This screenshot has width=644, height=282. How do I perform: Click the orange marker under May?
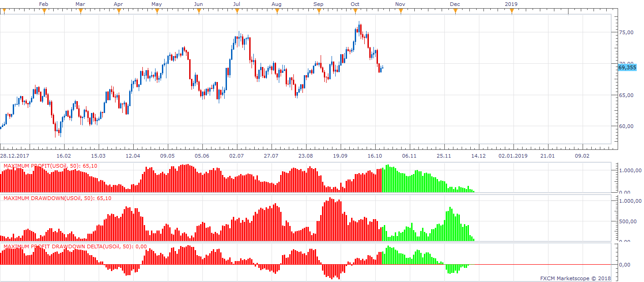157,11
